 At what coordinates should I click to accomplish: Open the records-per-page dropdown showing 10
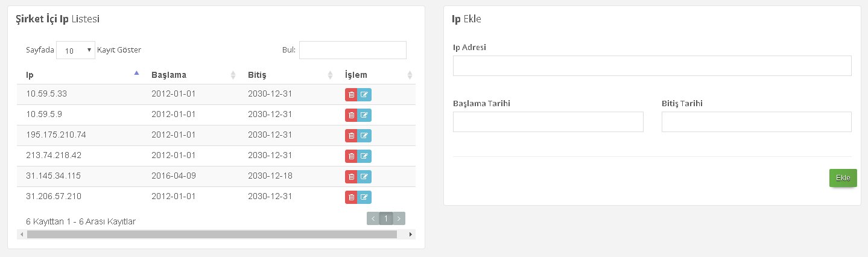[x=75, y=51]
